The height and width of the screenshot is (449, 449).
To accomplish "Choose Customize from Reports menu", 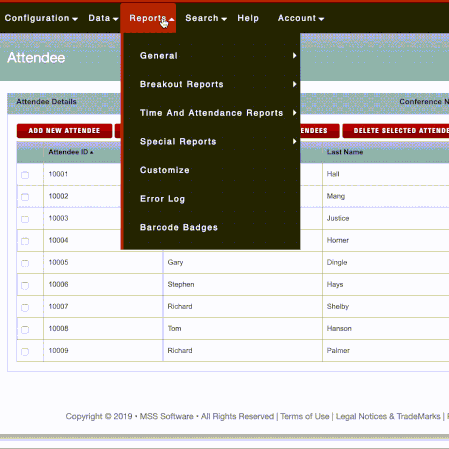I will 165,170.
